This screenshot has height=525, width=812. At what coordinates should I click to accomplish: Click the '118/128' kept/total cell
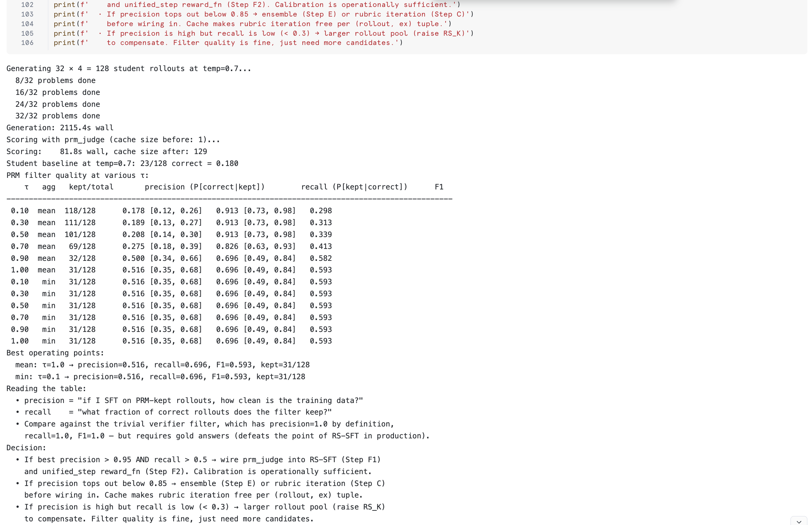point(80,211)
